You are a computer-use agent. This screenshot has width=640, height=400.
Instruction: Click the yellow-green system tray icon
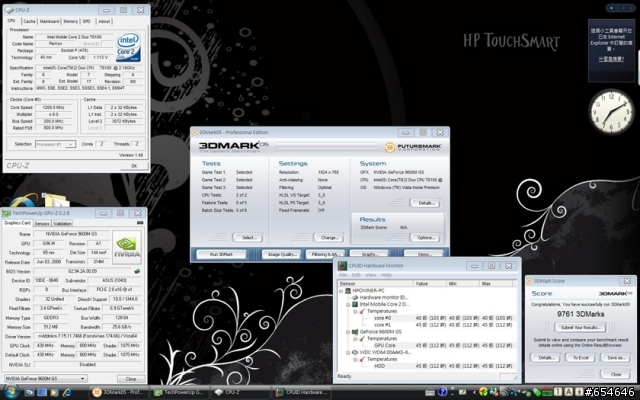pos(483,392)
